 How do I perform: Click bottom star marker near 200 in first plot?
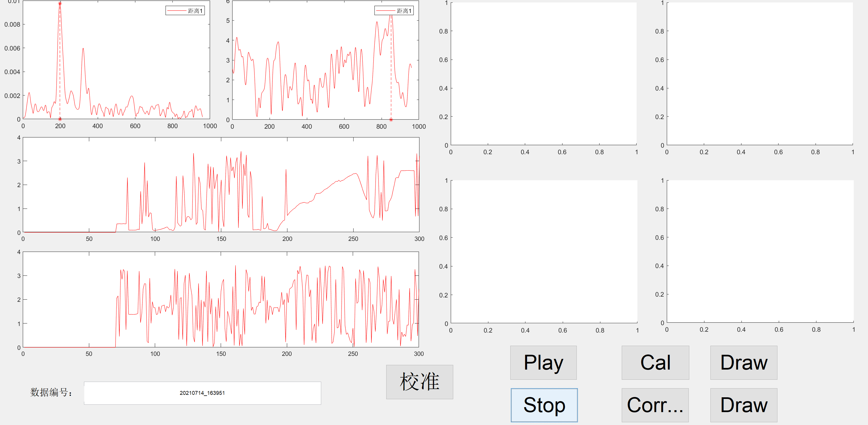coord(60,119)
